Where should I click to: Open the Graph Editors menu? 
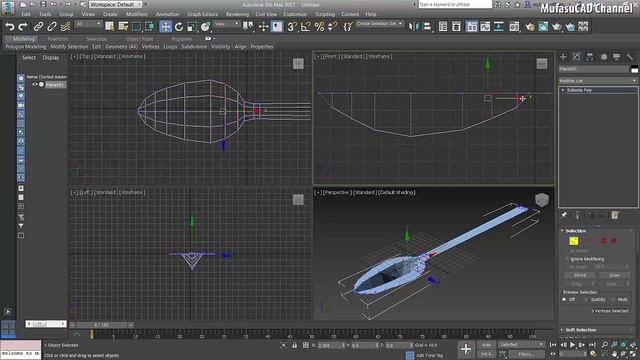pos(202,14)
